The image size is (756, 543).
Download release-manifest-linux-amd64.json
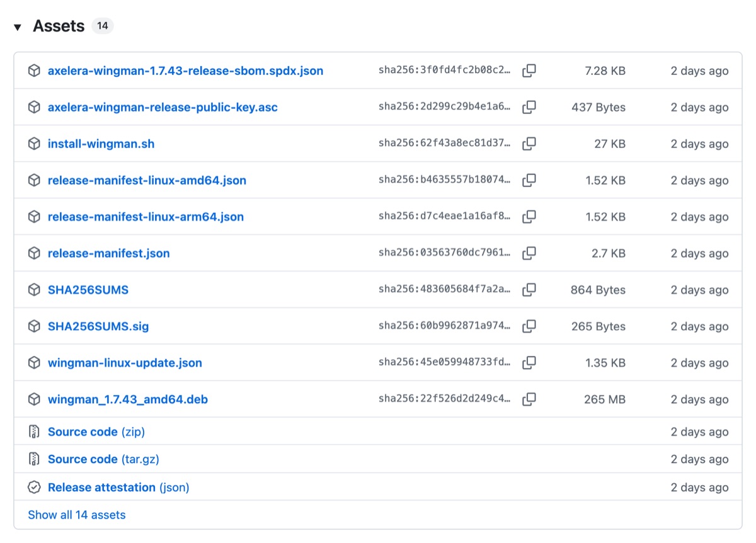tap(147, 180)
